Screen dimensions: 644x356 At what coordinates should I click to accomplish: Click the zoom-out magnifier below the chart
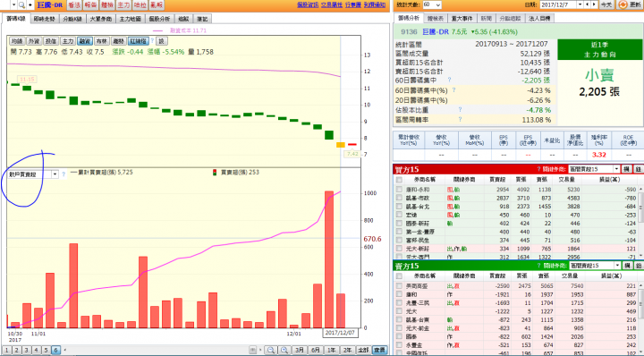point(271,350)
